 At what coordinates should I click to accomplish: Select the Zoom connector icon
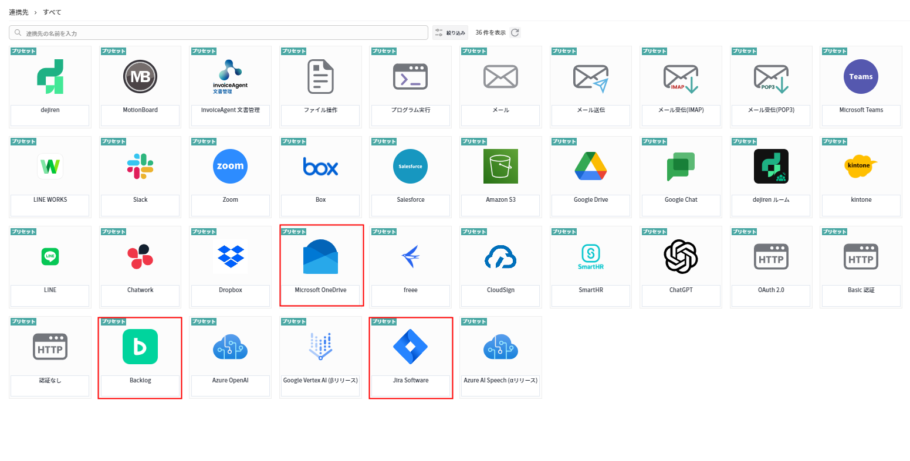pyautogui.click(x=230, y=167)
